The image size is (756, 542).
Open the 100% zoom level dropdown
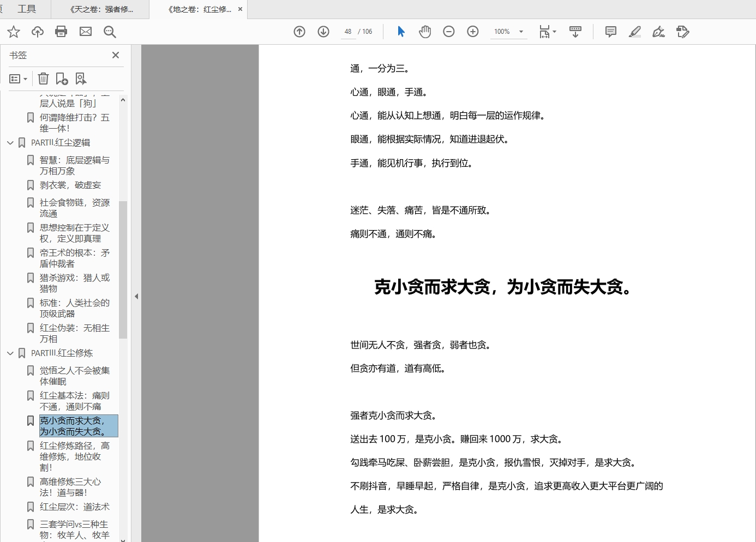point(521,32)
